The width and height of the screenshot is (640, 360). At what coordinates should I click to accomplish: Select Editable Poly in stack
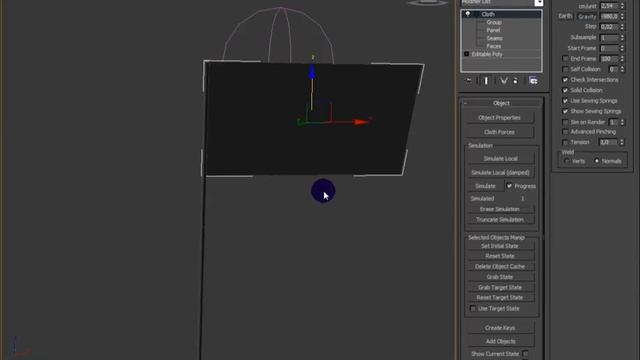click(x=487, y=54)
